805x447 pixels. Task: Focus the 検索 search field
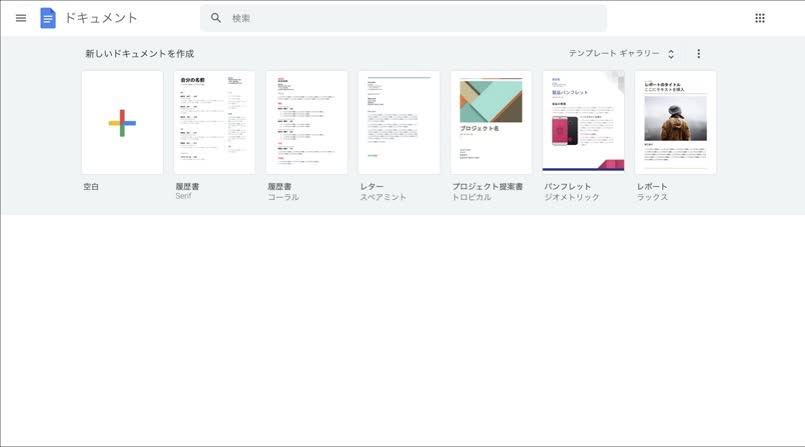(x=403, y=18)
